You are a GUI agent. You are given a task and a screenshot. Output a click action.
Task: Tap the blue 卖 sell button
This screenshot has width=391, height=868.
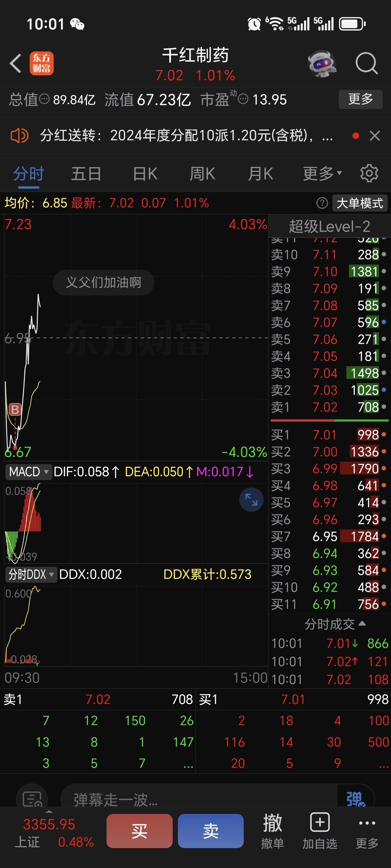tap(211, 831)
